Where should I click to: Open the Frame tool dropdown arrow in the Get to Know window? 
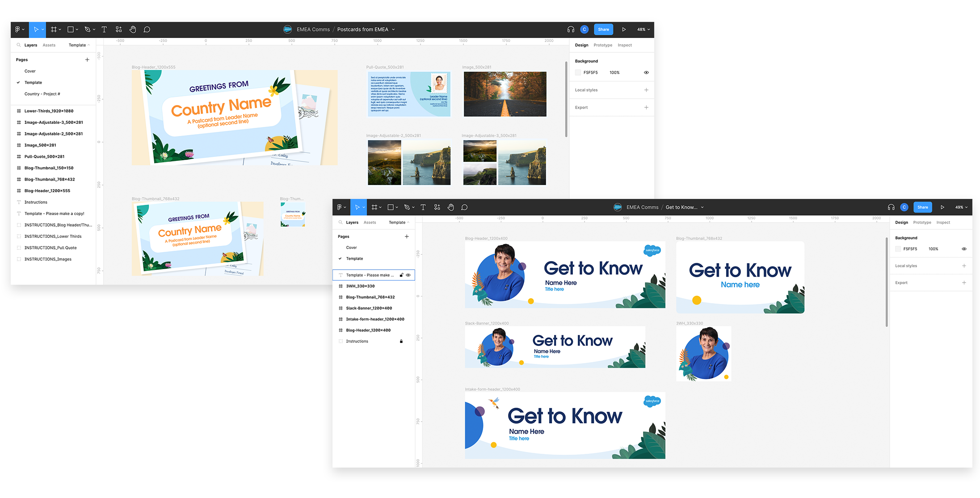click(x=380, y=207)
